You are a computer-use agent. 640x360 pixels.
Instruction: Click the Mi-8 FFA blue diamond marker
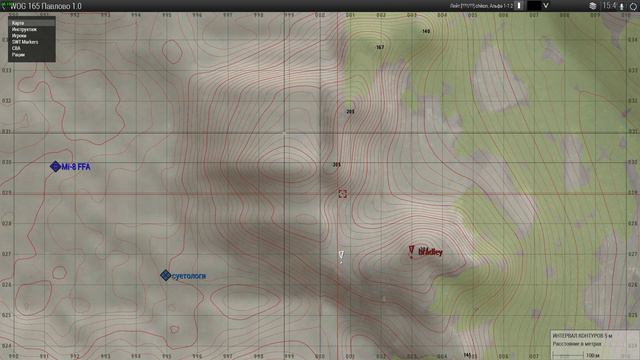[55, 167]
